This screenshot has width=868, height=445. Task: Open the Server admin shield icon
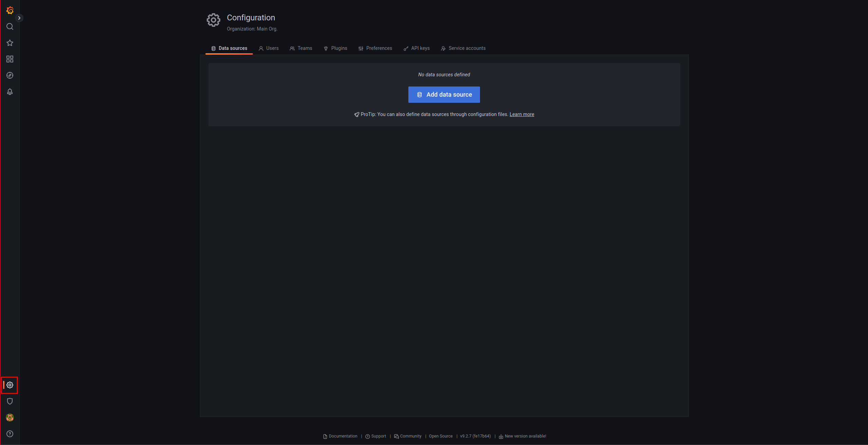[x=10, y=401]
